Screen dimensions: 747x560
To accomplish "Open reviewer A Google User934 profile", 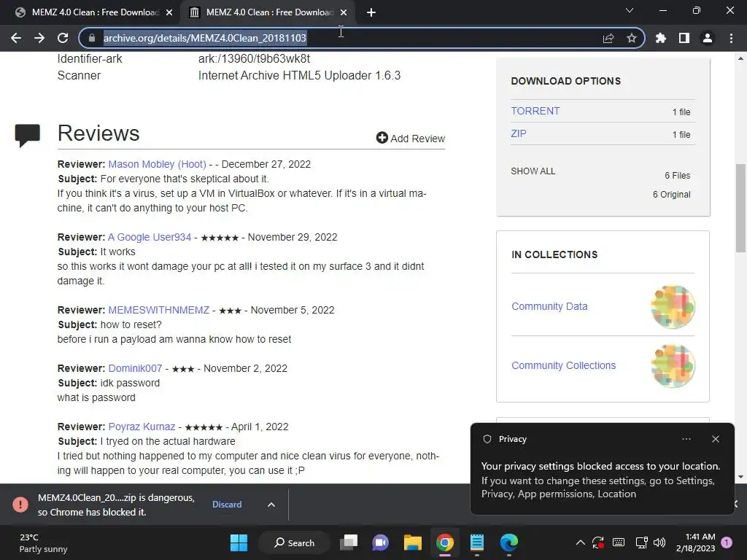I will pos(149,237).
